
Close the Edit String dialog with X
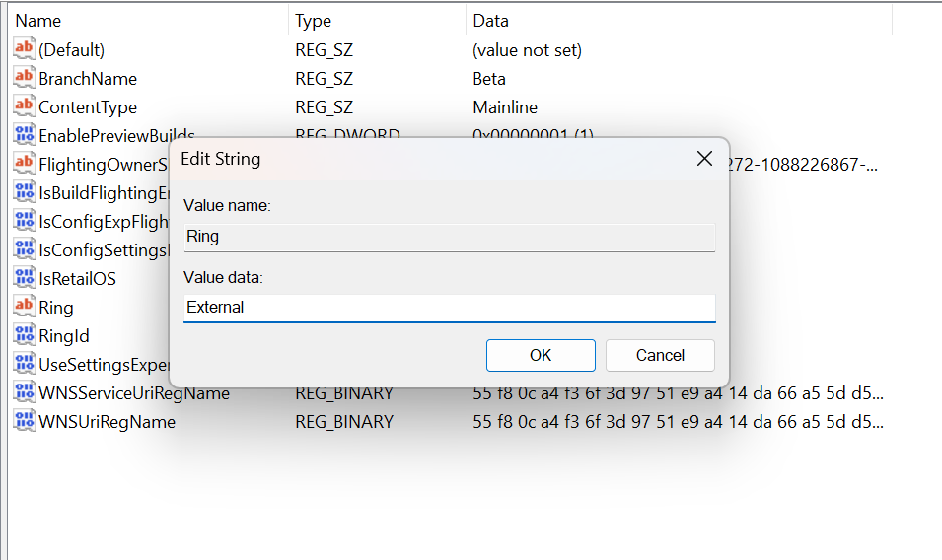(704, 159)
